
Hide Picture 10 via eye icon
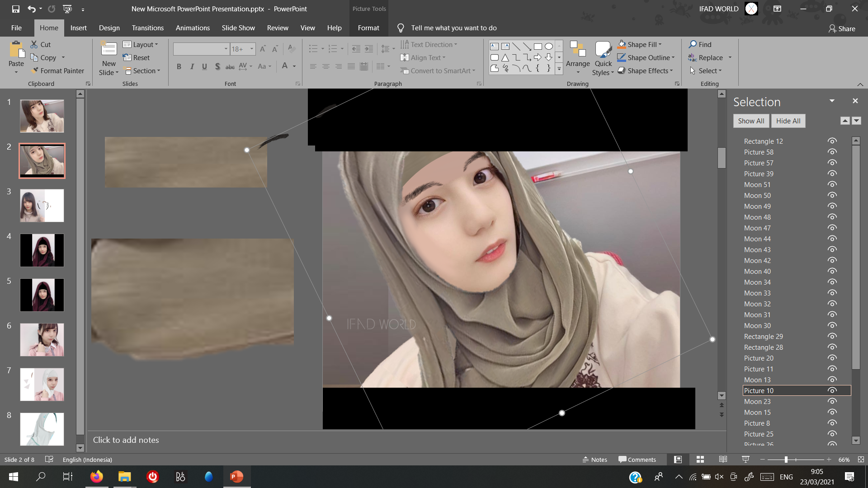(832, 390)
